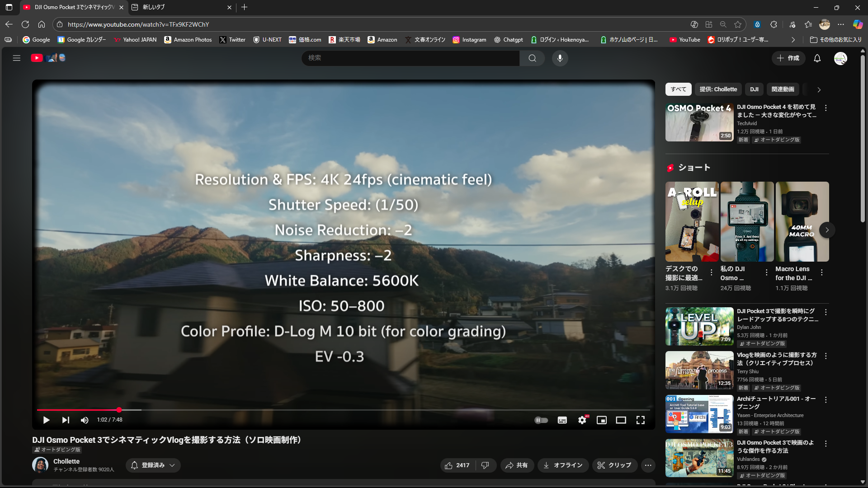Open video settings gear

coord(582,420)
